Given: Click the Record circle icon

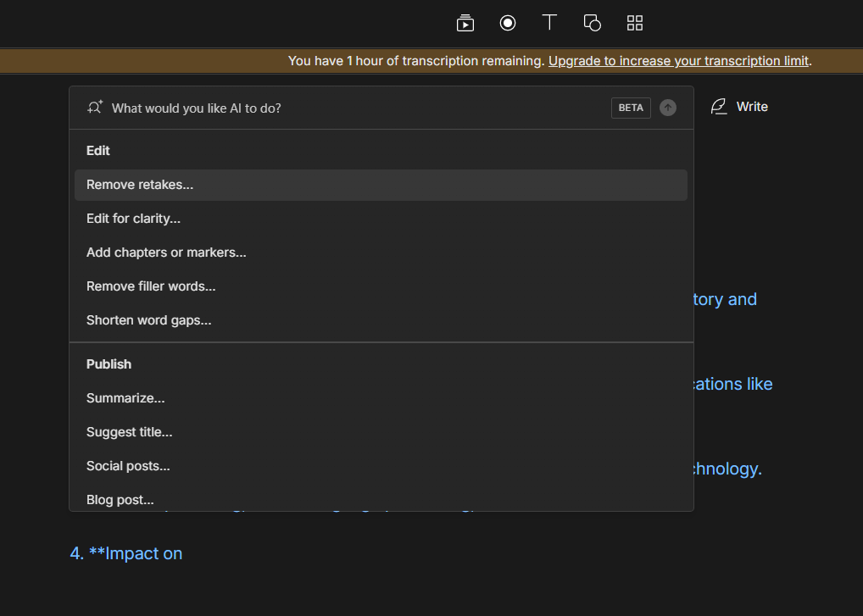Looking at the screenshot, I should click(x=507, y=23).
